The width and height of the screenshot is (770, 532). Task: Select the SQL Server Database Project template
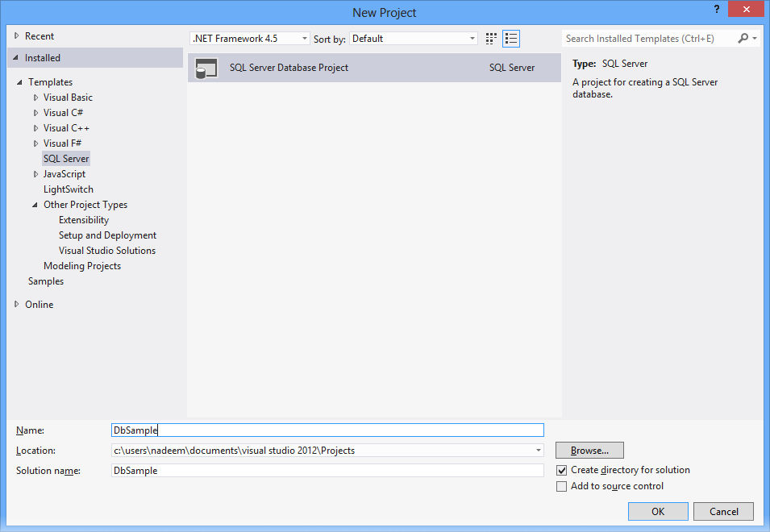tap(374, 68)
